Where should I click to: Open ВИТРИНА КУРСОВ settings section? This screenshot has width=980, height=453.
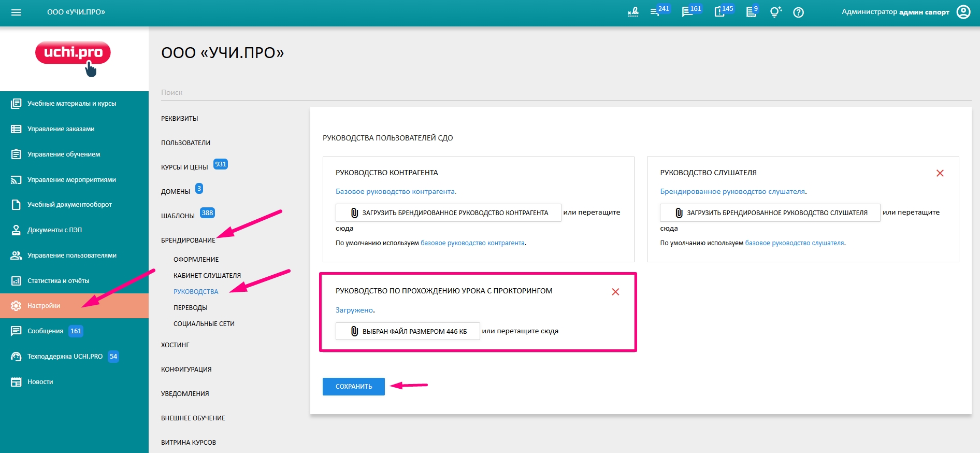click(189, 443)
